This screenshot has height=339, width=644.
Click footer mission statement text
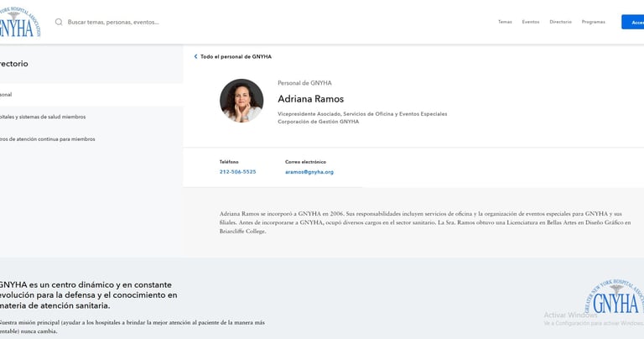coord(132,326)
